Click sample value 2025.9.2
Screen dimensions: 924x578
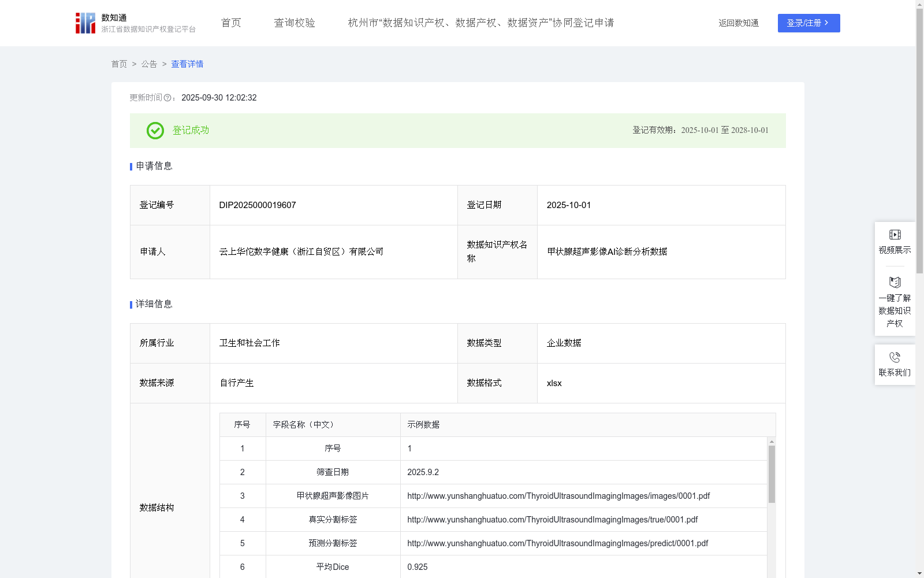pyautogui.click(x=423, y=472)
